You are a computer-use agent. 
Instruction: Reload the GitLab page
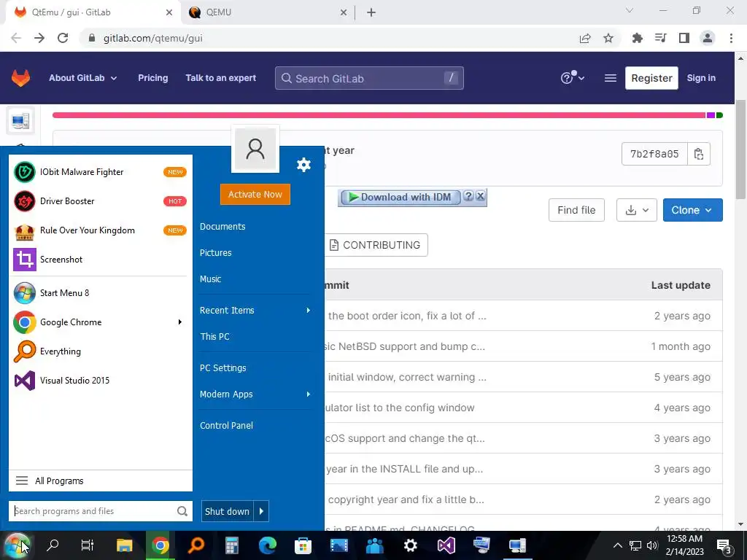click(x=63, y=38)
